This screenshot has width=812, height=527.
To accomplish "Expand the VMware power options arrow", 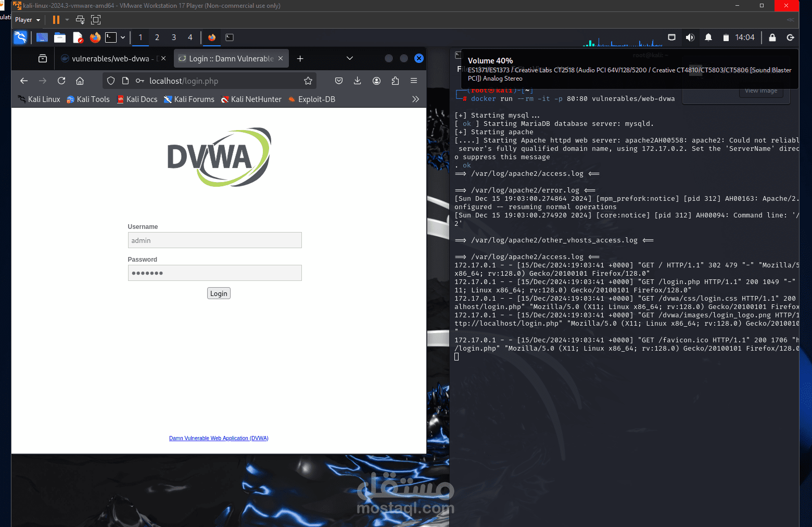I will pyautogui.click(x=67, y=20).
